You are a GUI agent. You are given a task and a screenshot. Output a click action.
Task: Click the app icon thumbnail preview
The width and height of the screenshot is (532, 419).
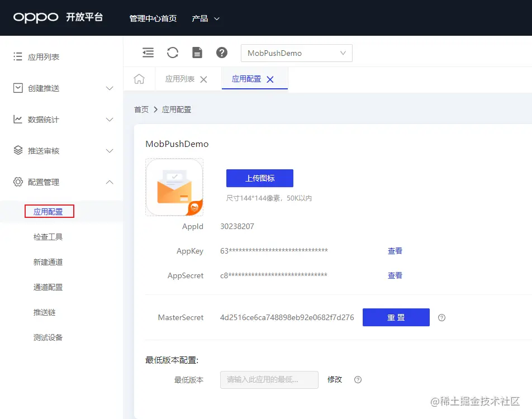pos(174,187)
